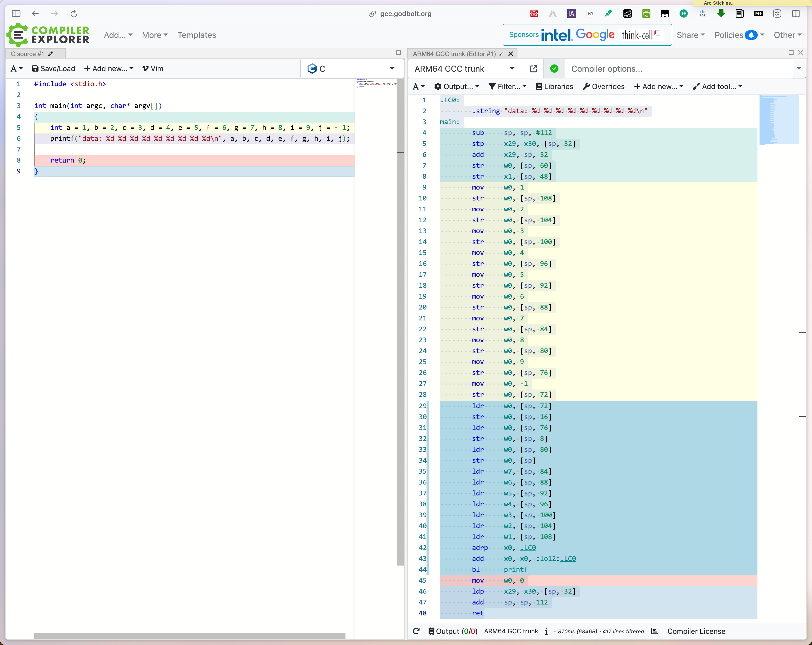Open the Templates menu item

click(x=197, y=35)
